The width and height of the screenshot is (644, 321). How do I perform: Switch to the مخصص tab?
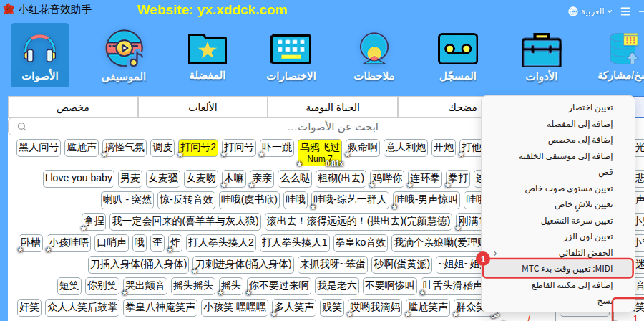[73, 107]
